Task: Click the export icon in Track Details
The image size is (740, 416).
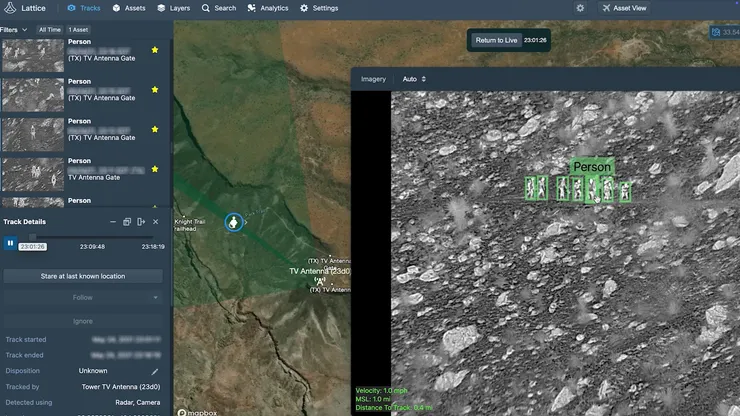Action: [141, 221]
